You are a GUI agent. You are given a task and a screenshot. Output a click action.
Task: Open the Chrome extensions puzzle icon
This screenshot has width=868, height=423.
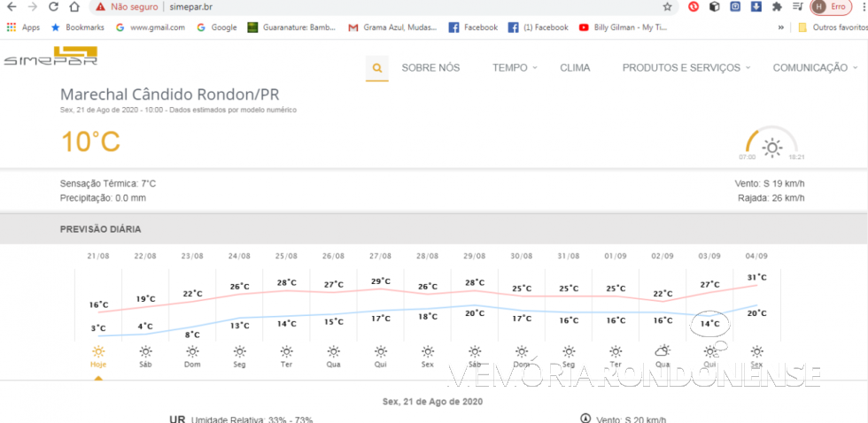click(x=777, y=7)
